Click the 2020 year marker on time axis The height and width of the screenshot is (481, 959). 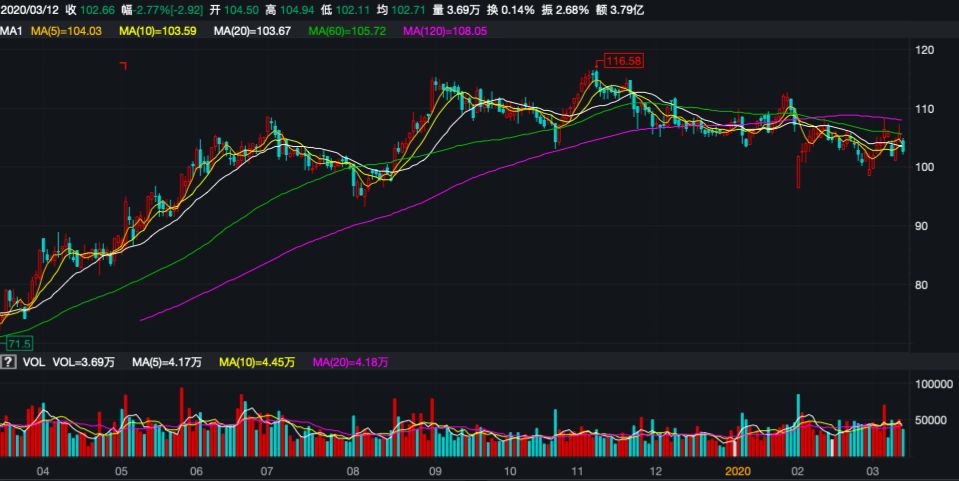click(737, 470)
